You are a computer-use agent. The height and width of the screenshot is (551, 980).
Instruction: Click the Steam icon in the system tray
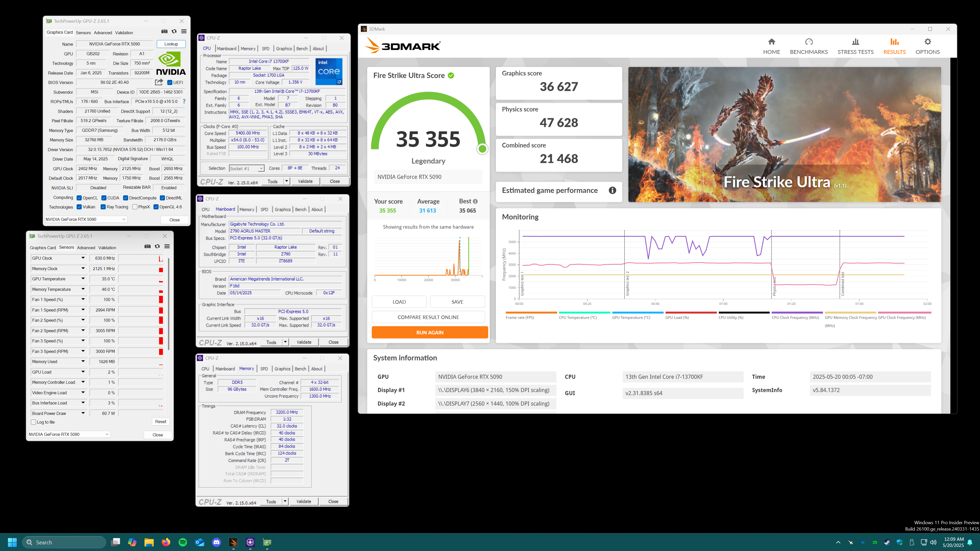(x=887, y=542)
